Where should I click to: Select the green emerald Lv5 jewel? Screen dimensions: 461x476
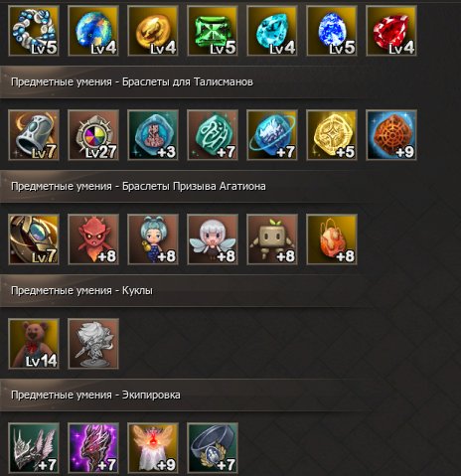[x=213, y=31]
